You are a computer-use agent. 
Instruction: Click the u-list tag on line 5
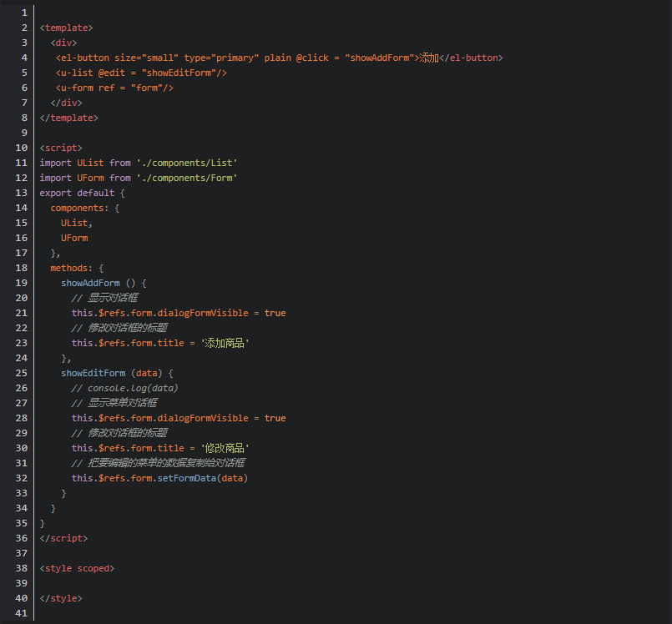pos(77,73)
